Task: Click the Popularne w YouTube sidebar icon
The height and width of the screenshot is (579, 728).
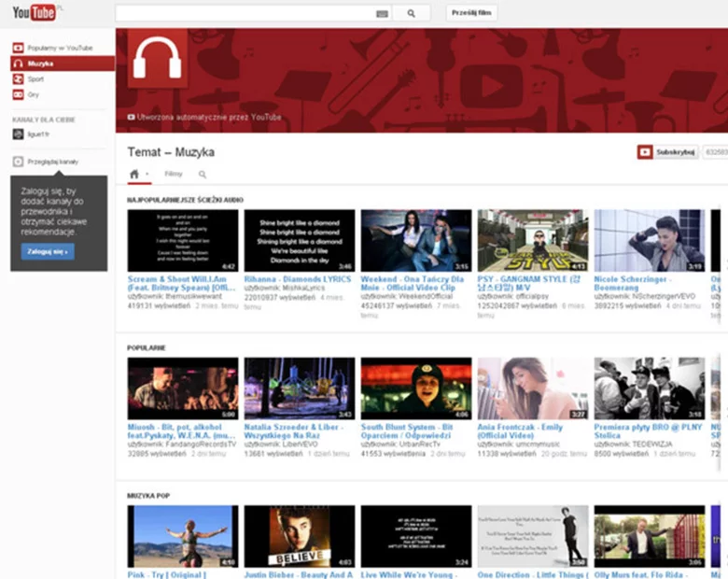Action: (17, 48)
